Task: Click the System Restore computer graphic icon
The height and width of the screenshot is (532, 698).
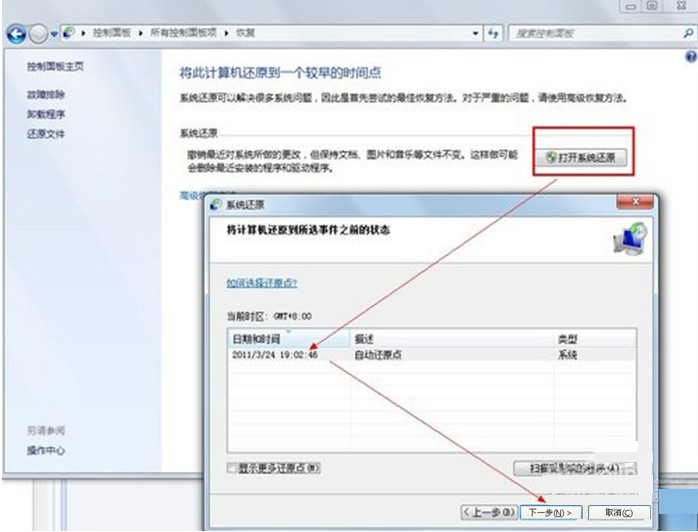Action: 628,239
